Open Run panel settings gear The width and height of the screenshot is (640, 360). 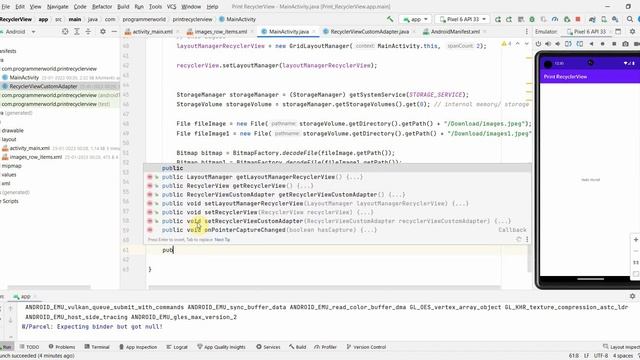click(x=632, y=296)
